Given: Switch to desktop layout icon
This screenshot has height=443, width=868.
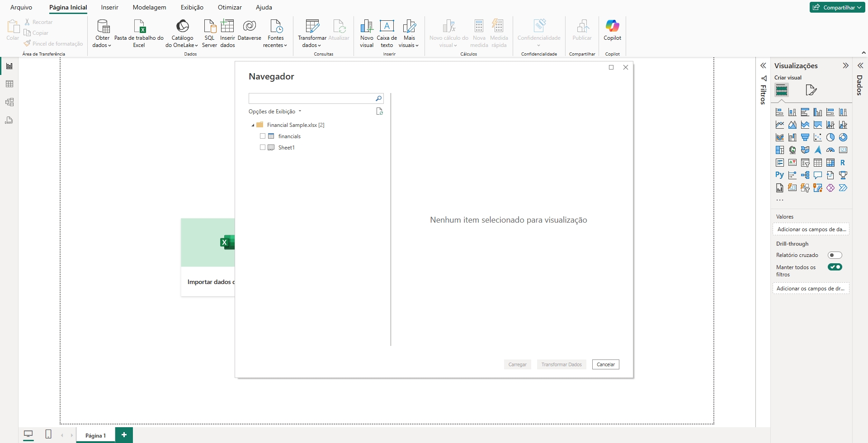Looking at the screenshot, I should coord(28,434).
